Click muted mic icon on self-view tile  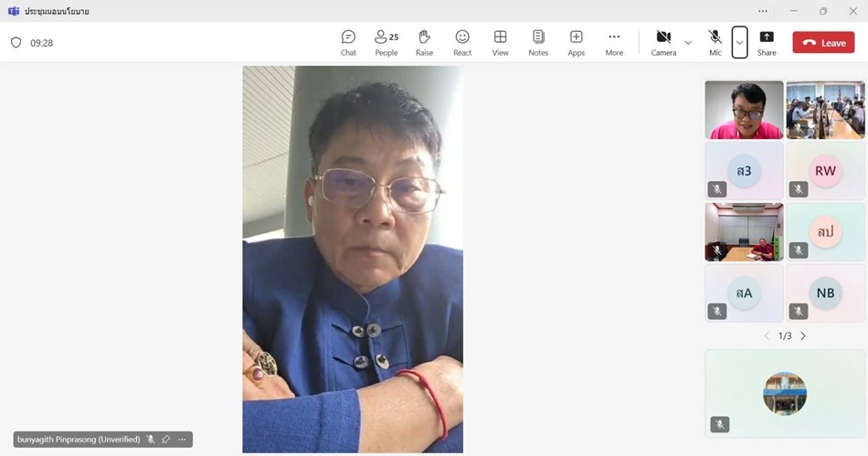(x=720, y=424)
